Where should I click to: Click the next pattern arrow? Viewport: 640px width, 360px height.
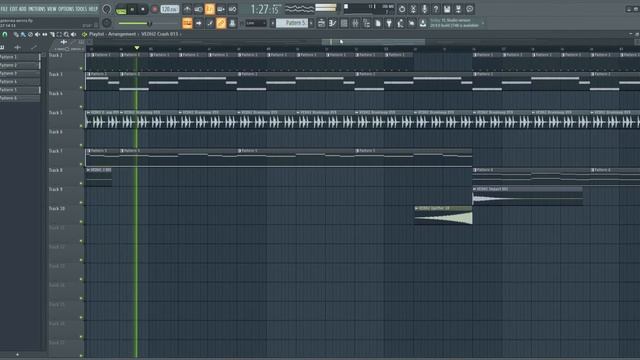tap(311, 23)
